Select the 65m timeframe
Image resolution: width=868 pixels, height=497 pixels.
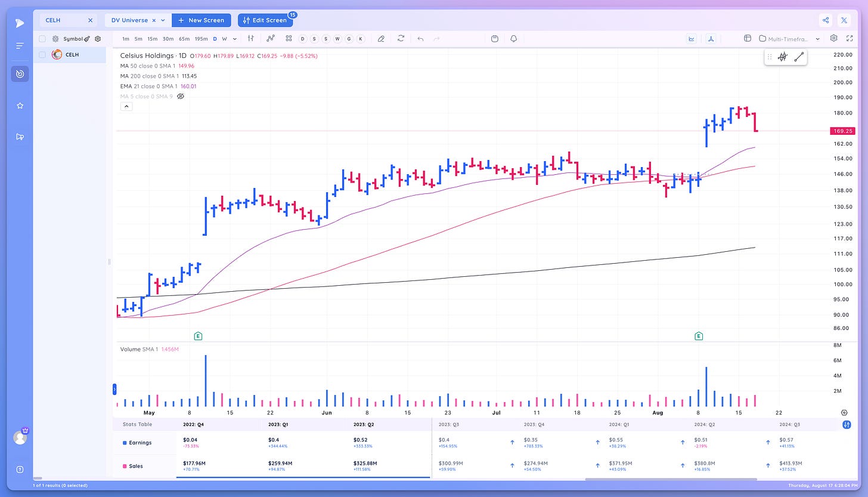[x=184, y=39]
